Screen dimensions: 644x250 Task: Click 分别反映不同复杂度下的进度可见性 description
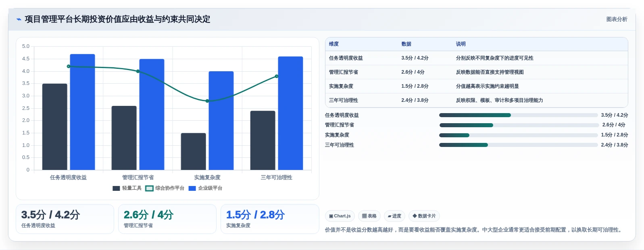(x=495, y=58)
